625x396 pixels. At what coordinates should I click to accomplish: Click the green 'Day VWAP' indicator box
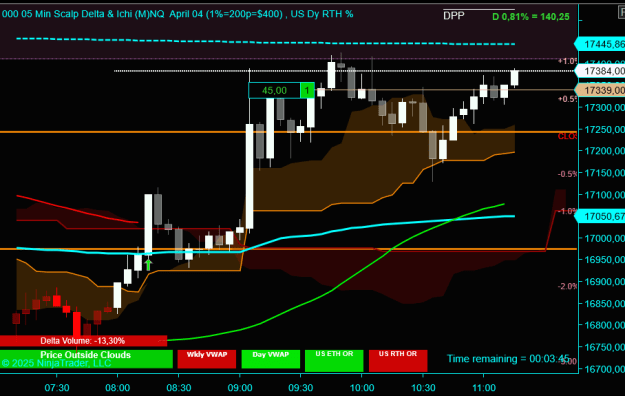pyautogui.click(x=271, y=359)
